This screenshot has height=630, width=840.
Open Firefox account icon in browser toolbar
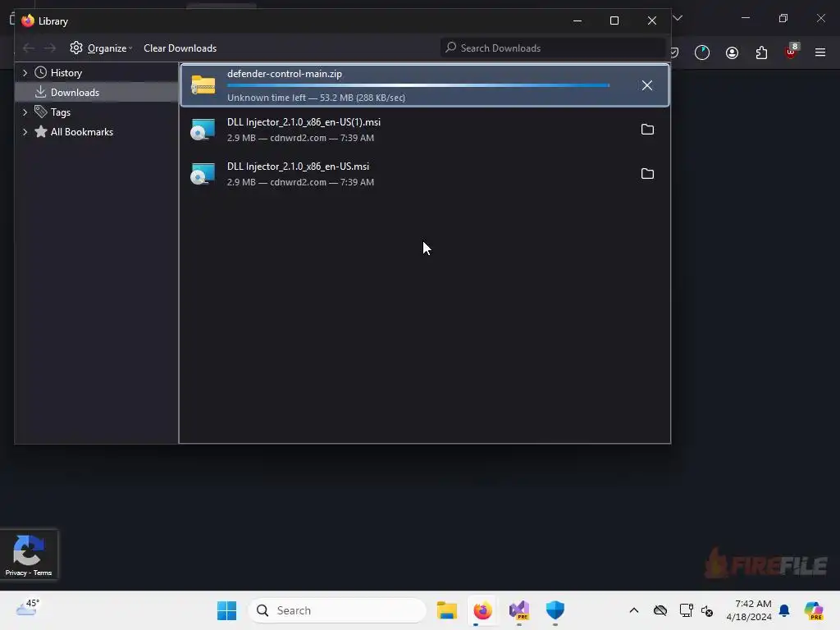(732, 52)
